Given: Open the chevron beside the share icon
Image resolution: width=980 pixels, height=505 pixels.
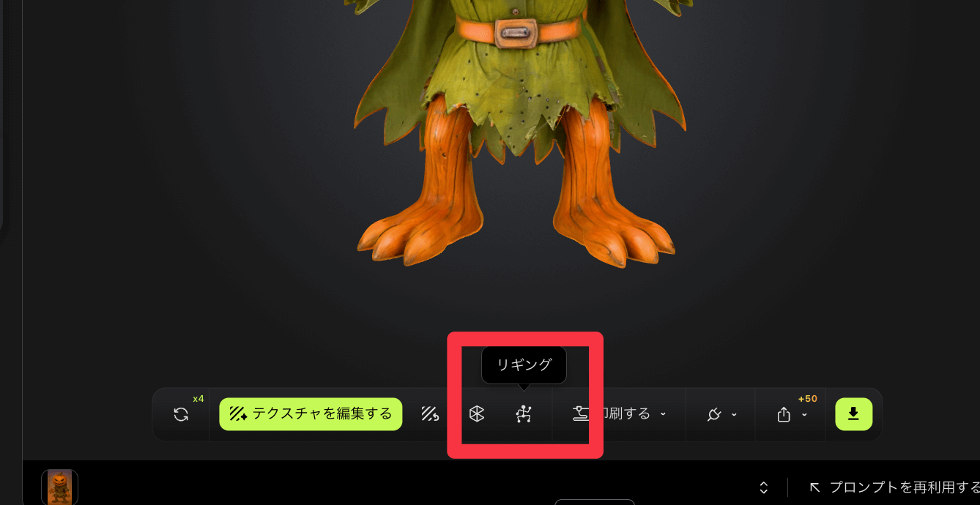Looking at the screenshot, I should click(x=804, y=415).
